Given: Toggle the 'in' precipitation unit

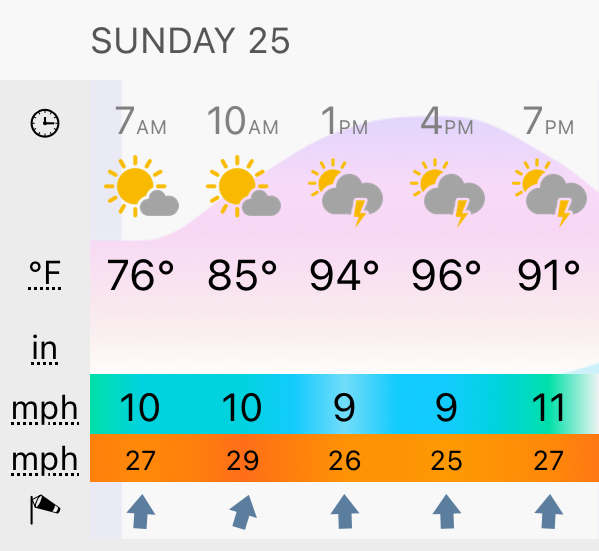Looking at the screenshot, I should [44, 350].
